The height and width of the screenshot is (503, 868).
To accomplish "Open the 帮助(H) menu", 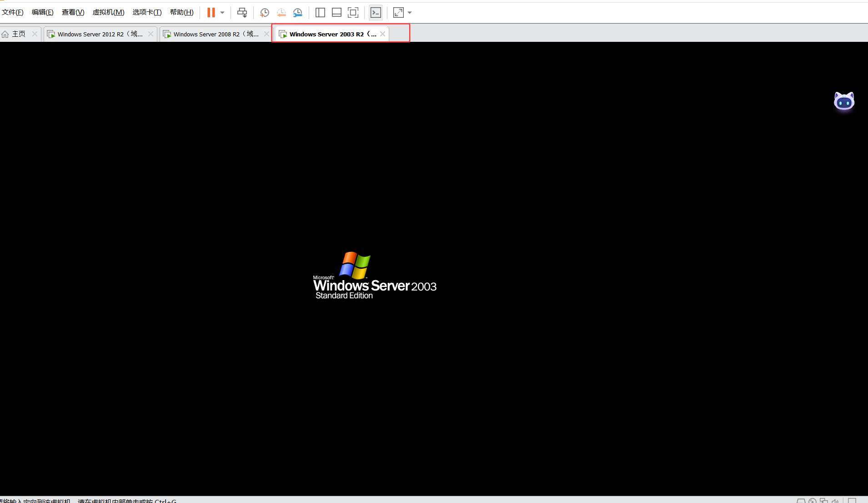I will [182, 12].
